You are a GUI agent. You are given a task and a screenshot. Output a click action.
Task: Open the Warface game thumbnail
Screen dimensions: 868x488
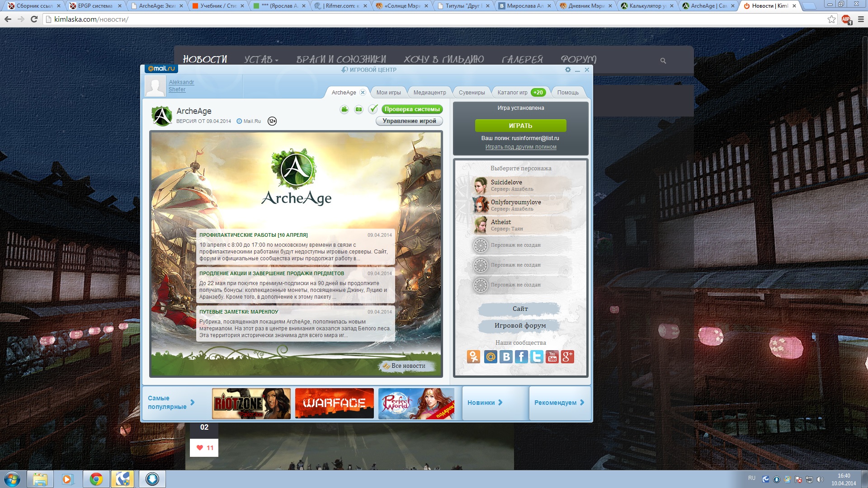click(335, 404)
